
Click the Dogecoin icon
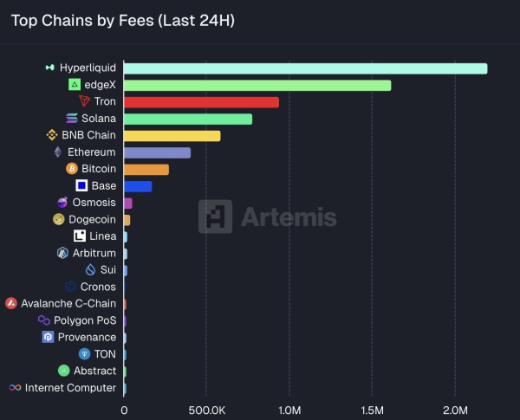(x=60, y=220)
